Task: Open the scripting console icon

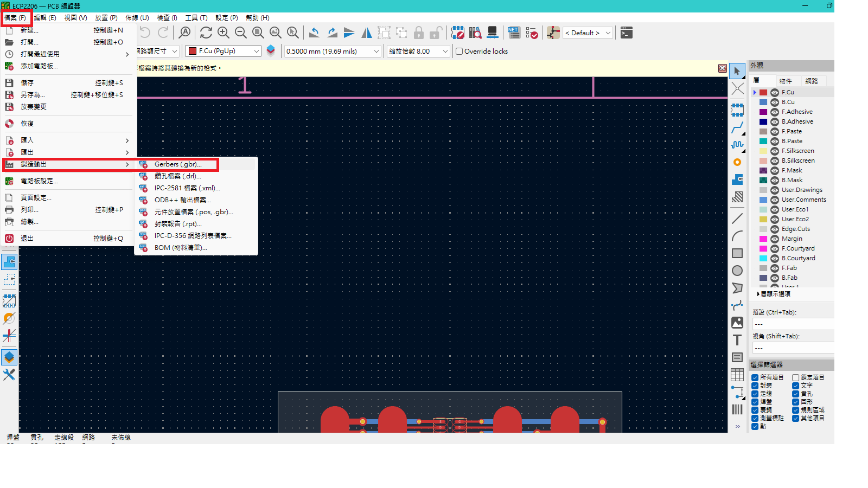Action: 626,33
